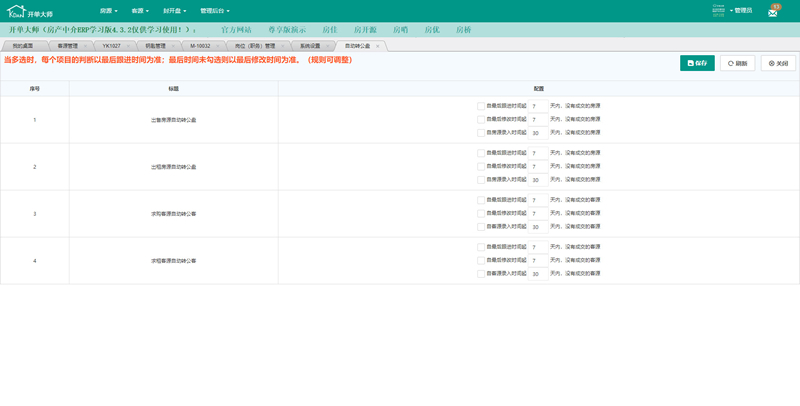
Task: Open the mail envelope notifications icon
Action: click(x=773, y=11)
